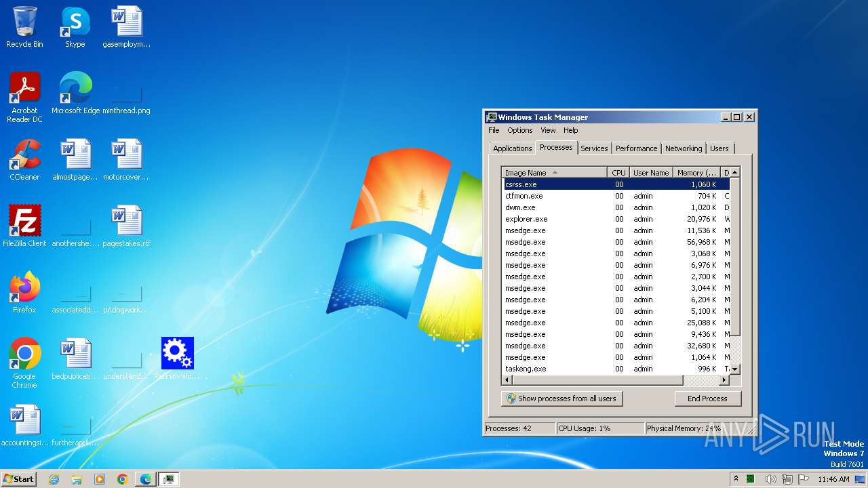Open the Google Chrome desktop shortcut

pos(24,363)
